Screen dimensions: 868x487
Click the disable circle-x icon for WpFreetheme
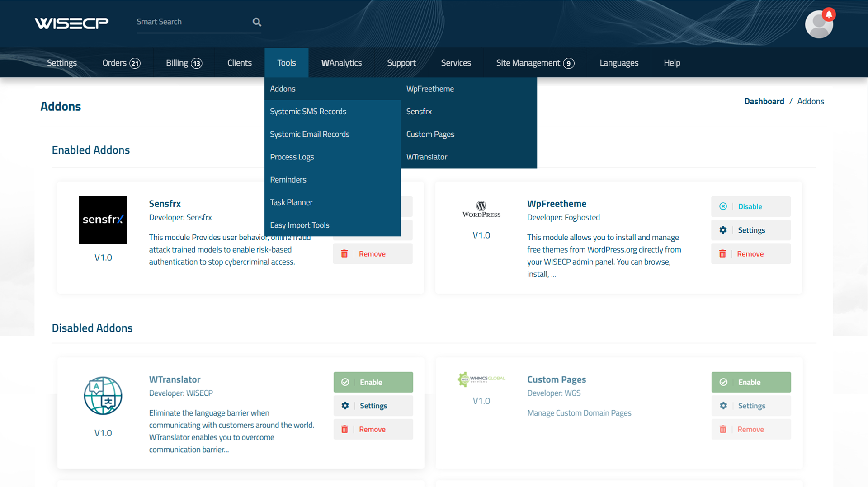[723, 206]
